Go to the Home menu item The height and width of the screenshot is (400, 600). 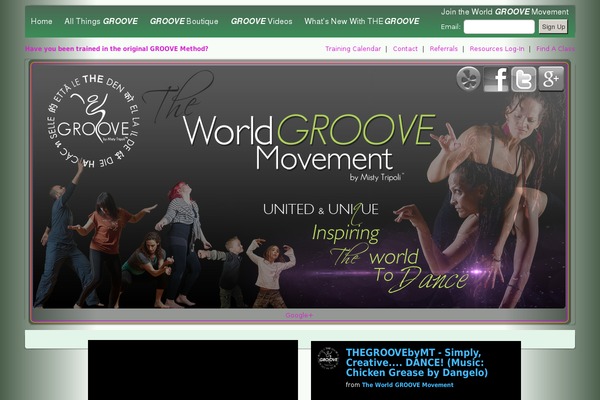click(x=41, y=21)
